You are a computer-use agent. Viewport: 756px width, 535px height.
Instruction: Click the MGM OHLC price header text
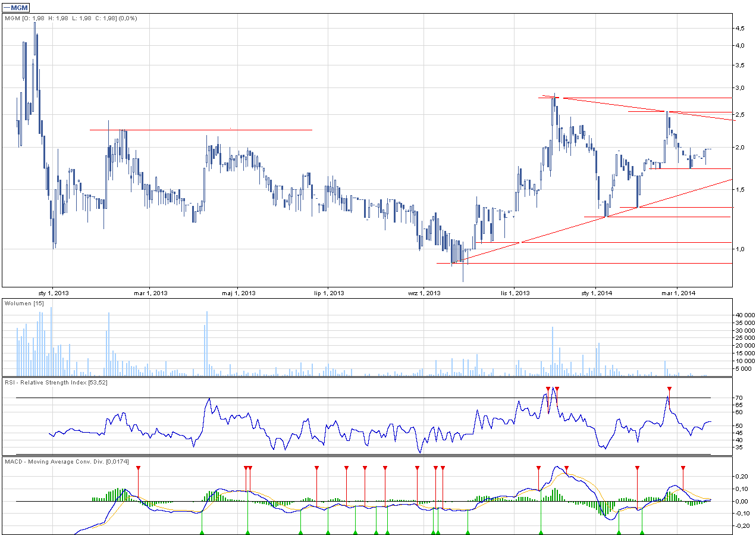pos(71,18)
